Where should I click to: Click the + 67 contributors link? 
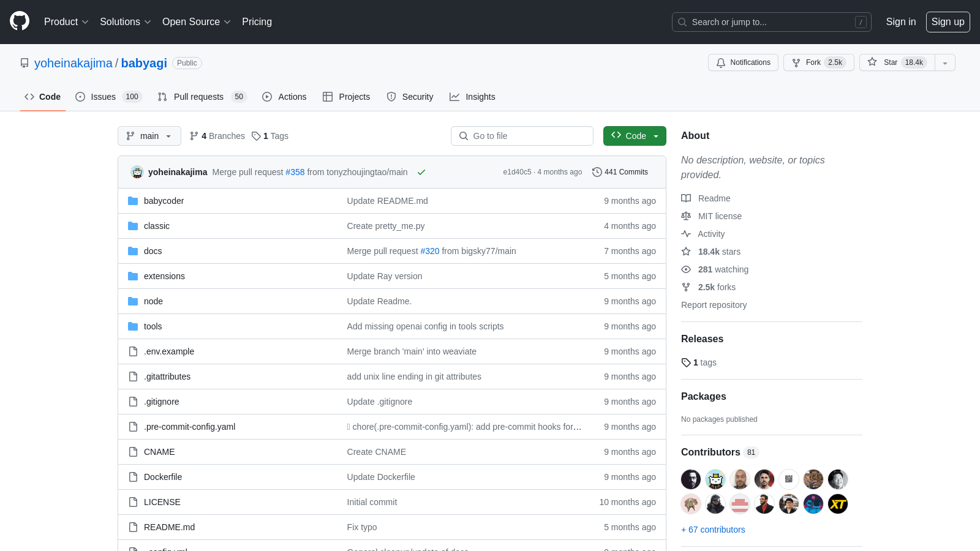713,530
